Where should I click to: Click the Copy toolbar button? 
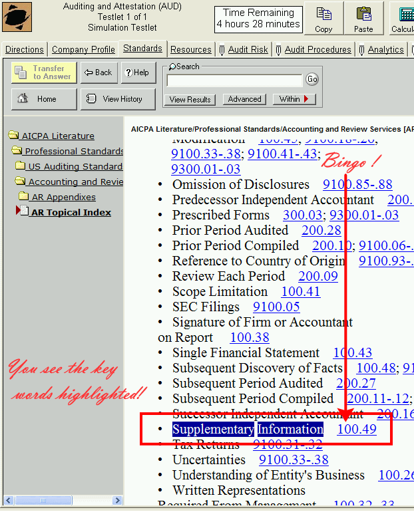pos(323,18)
